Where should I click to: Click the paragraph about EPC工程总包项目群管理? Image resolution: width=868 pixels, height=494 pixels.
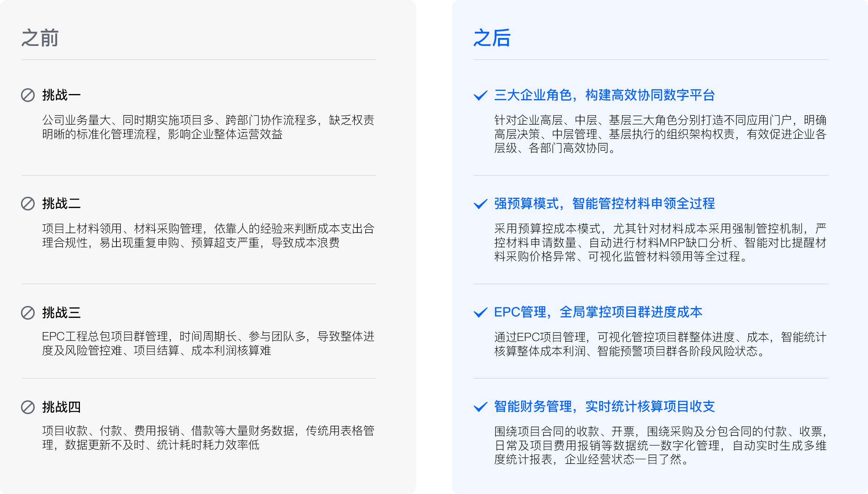pos(208,343)
